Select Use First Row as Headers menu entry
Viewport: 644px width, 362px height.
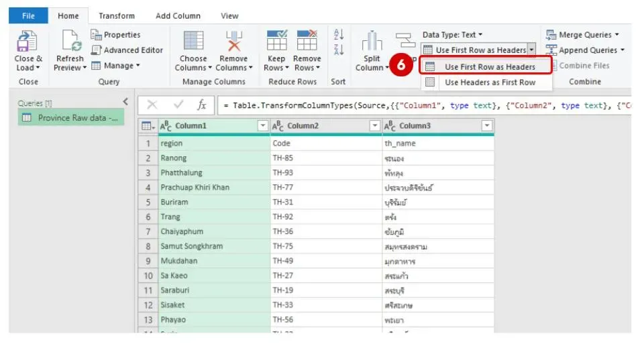click(486, 66)
